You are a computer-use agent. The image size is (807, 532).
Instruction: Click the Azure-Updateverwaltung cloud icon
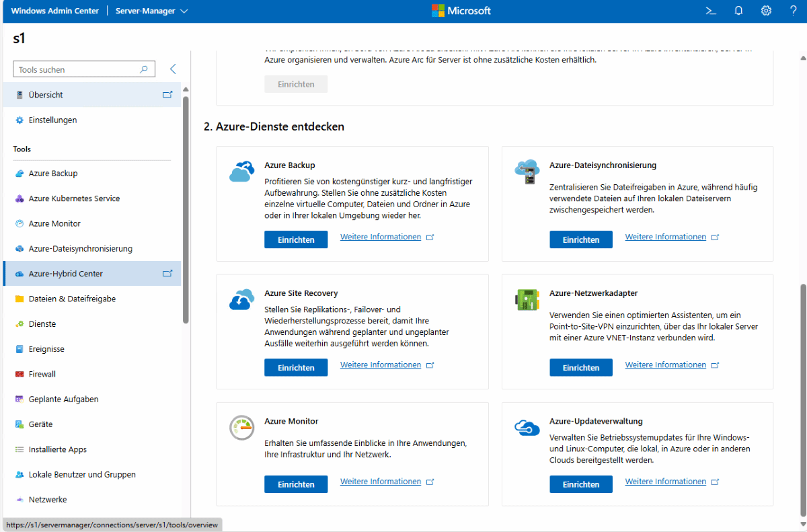(x=527, y=427)
